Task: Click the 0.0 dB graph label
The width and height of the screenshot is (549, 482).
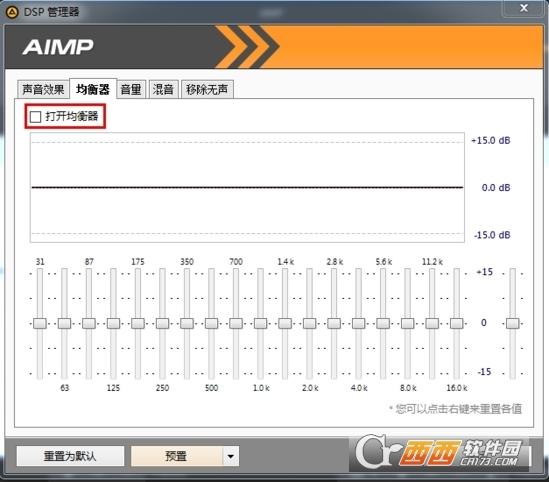Action: [496, 188]
